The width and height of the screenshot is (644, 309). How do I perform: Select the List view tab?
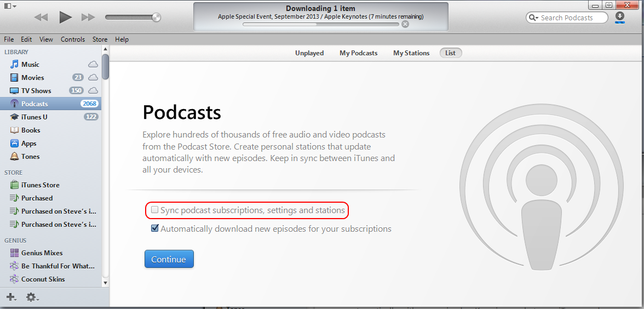[451, 53]
